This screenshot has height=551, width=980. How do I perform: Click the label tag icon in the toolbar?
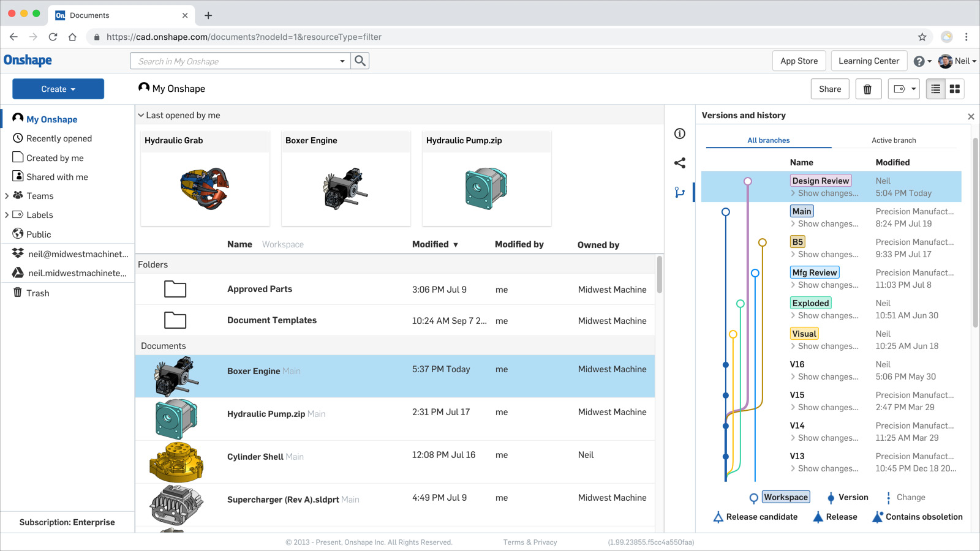coord(900,89)
